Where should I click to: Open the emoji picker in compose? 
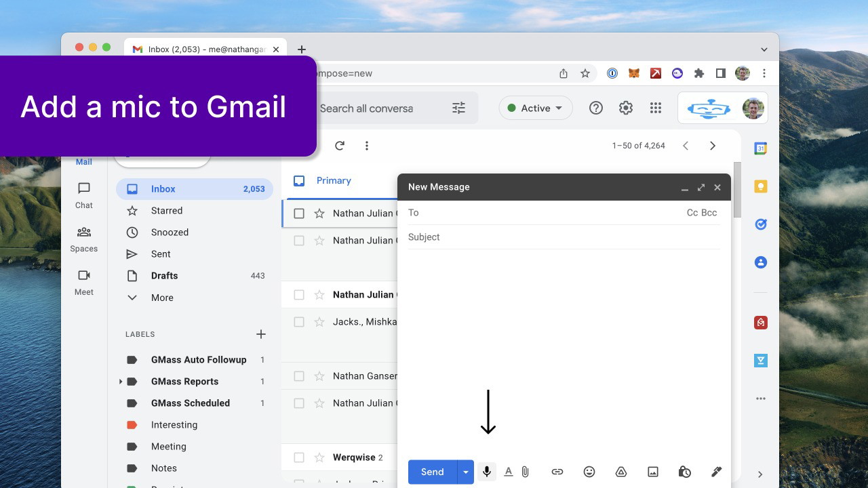tap(589, 472)
